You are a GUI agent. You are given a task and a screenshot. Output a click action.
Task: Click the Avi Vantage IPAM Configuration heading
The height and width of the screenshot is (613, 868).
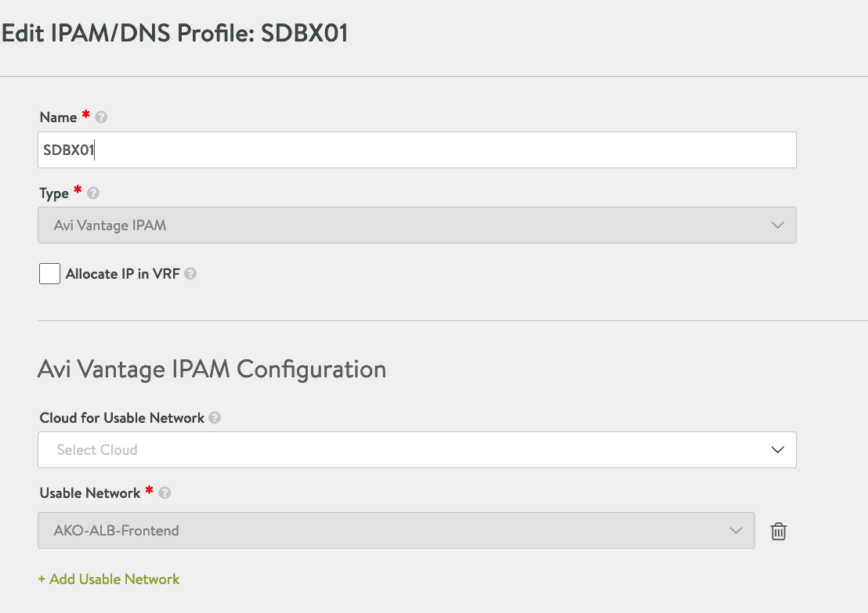212,369
